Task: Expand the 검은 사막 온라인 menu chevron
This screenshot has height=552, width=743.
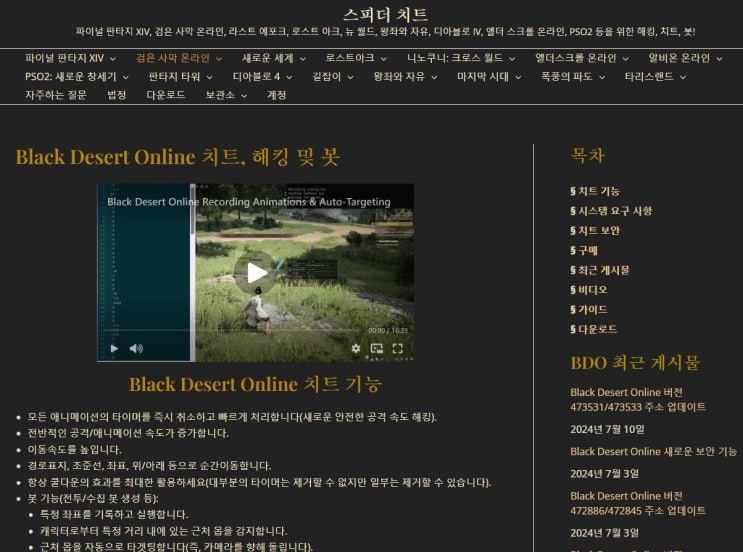Action: point(219,59)
